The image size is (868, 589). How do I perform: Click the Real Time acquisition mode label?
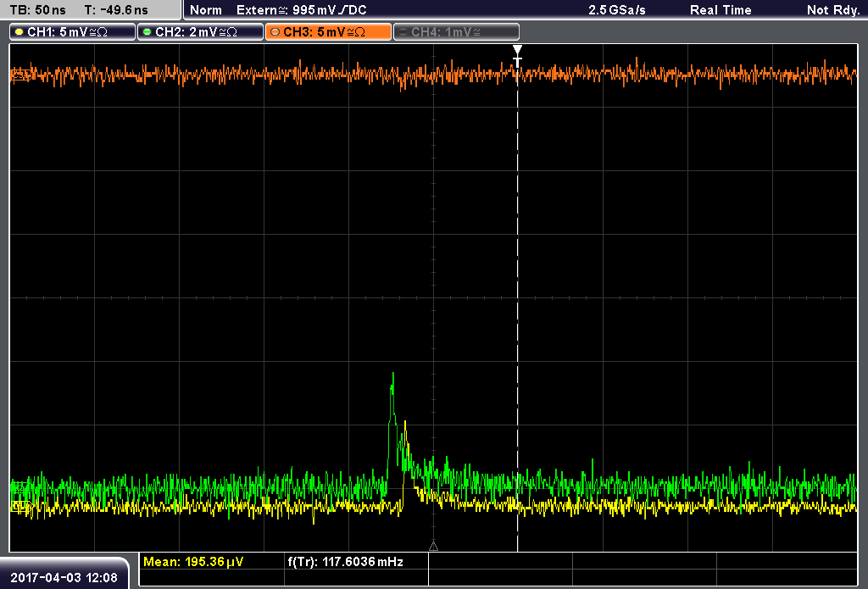[721, 10]
